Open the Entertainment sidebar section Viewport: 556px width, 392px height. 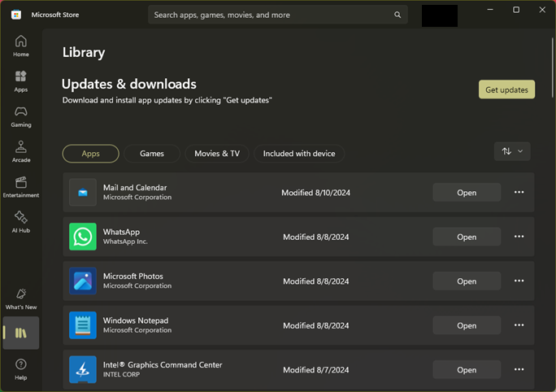click(x=21, y=186)
